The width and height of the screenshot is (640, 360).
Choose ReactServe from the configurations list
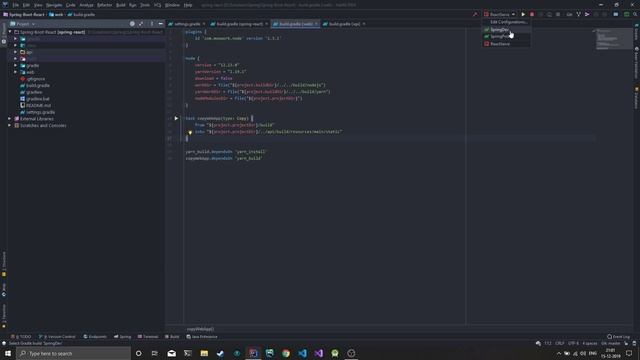(x=506, y=44)
